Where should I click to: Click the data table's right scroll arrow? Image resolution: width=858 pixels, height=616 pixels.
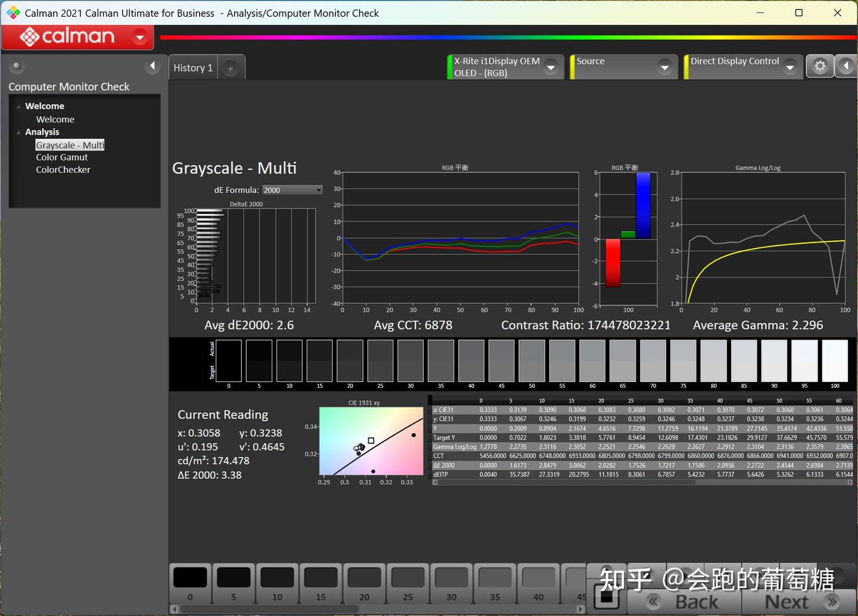pos(850,483)
